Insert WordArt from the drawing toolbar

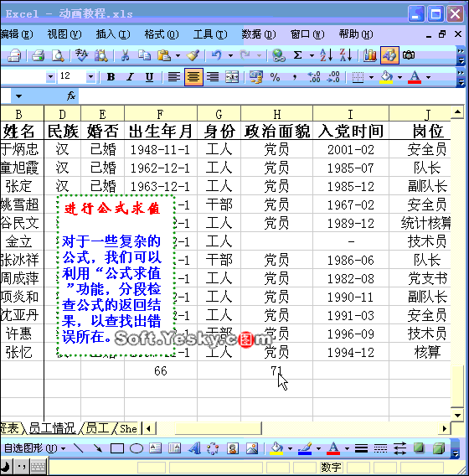[194, 448]
